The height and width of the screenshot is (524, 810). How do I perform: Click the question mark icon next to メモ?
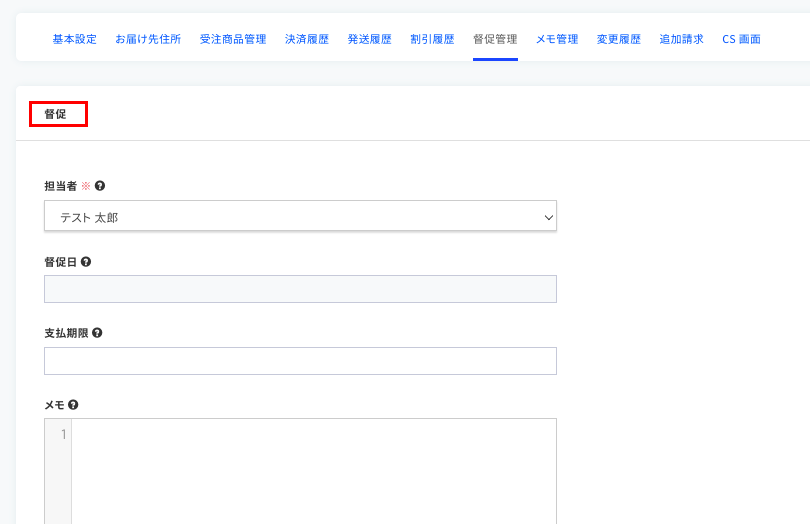tap(73, 405)
